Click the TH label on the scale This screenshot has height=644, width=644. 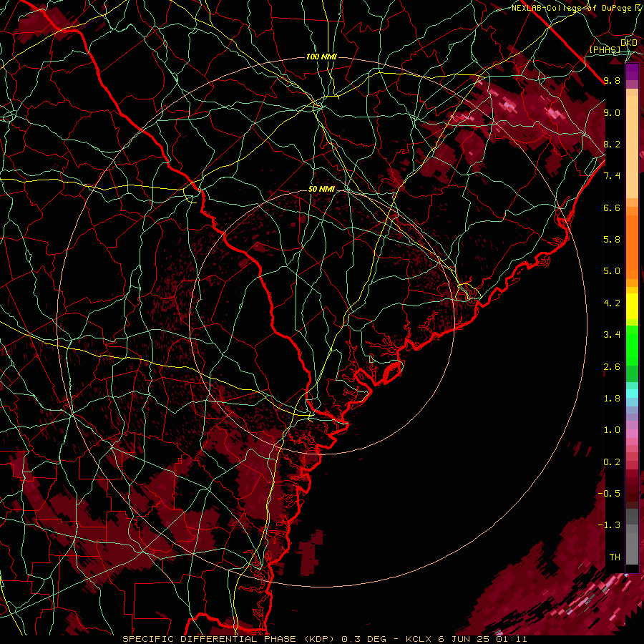(615, 557)
